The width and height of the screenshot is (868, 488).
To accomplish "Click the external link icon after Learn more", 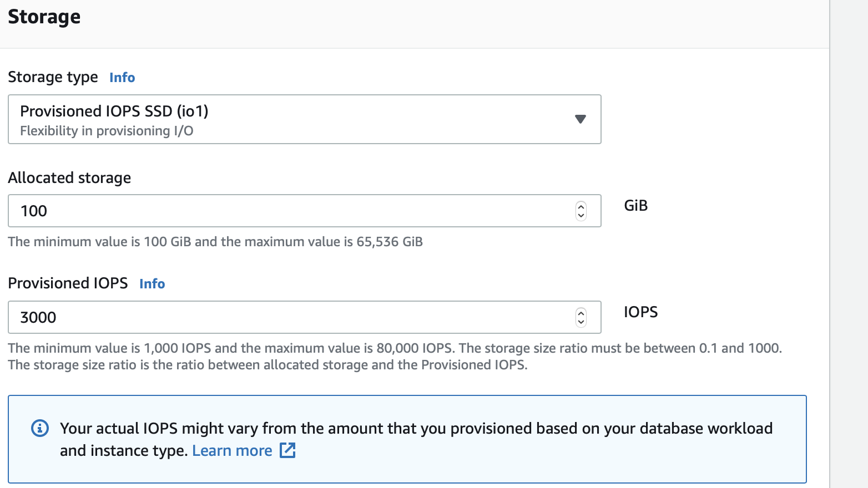I will click(x=287, y=450).
